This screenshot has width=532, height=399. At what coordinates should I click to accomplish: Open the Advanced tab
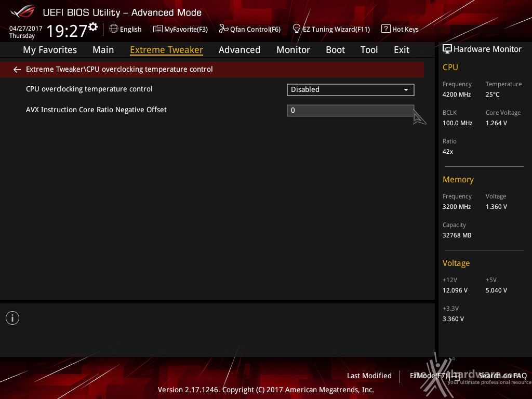(x=240, y=50)
